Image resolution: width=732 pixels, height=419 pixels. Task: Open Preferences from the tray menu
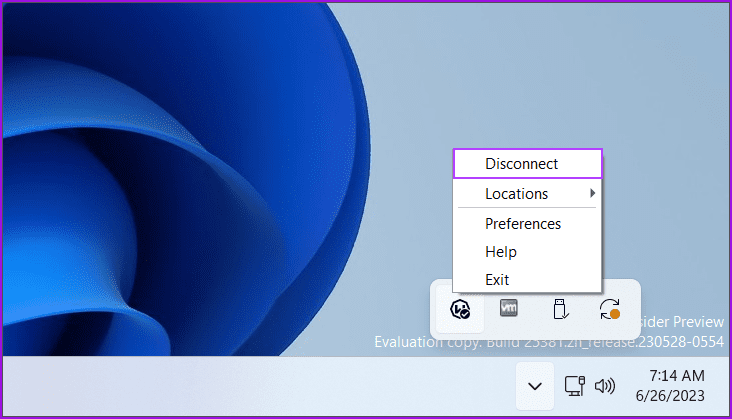coord(528,224)
